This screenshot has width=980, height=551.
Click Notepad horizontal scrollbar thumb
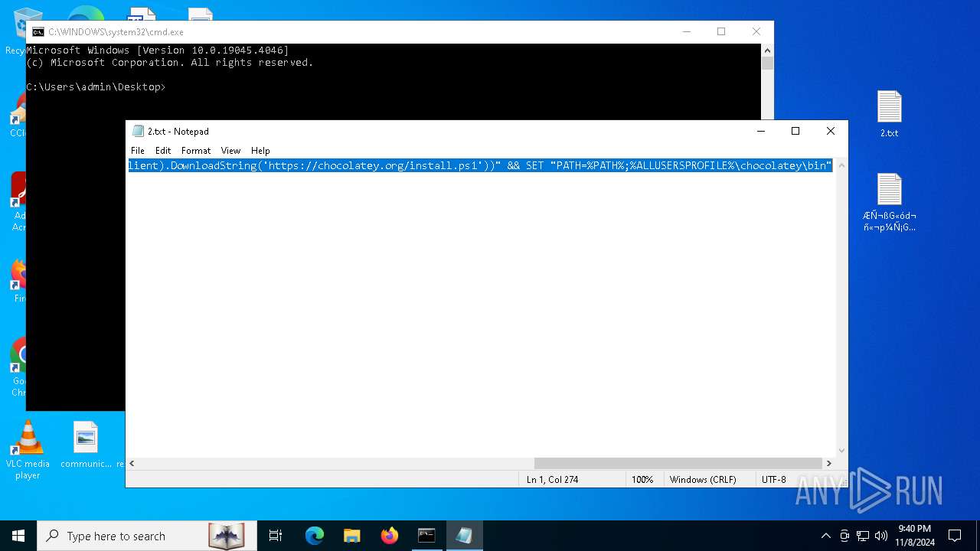tap(678, 463)
